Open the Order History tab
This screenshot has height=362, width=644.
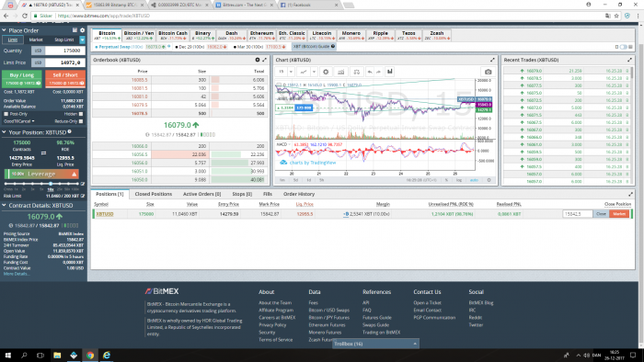pos(299,194)
